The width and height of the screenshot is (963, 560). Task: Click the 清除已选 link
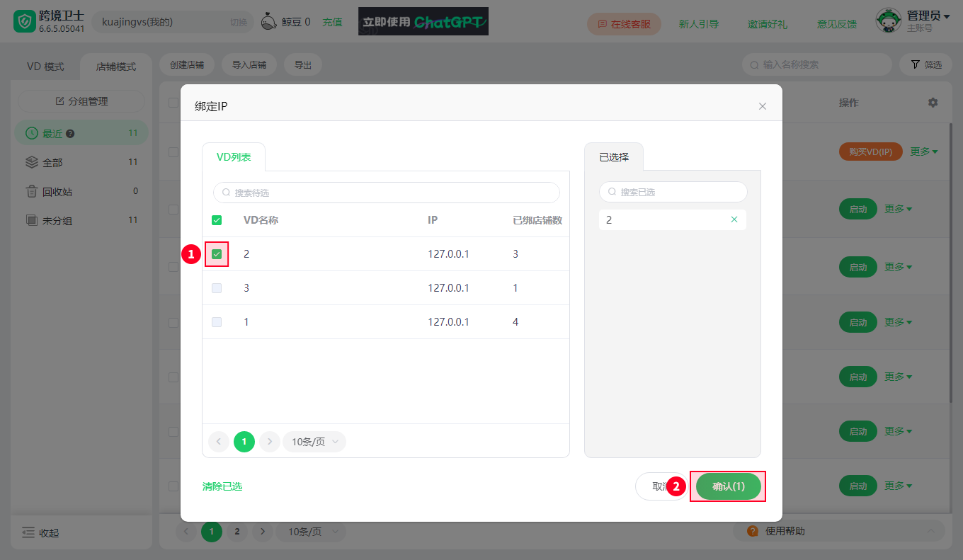pos(222,486)
